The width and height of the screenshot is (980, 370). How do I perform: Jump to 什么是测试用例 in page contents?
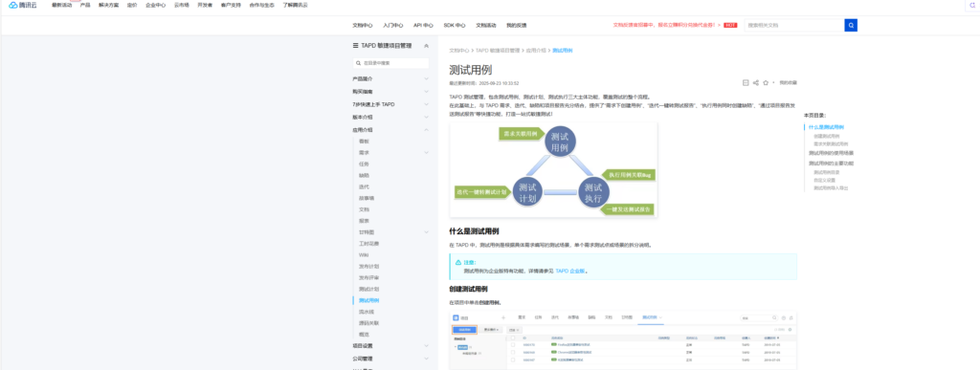pos(826,127)
